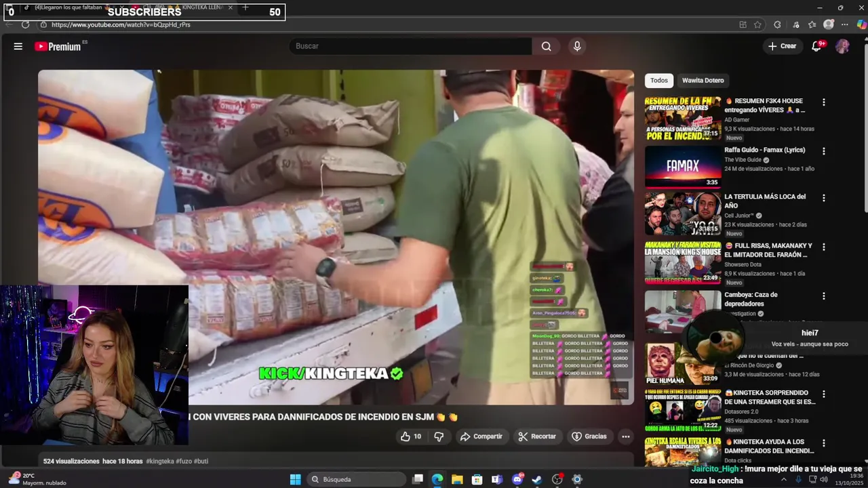Screen dimensions: 868x488
Task: Click the RESUMEN F3K4 HOUSE video title
Action: (x=764, y=105)
